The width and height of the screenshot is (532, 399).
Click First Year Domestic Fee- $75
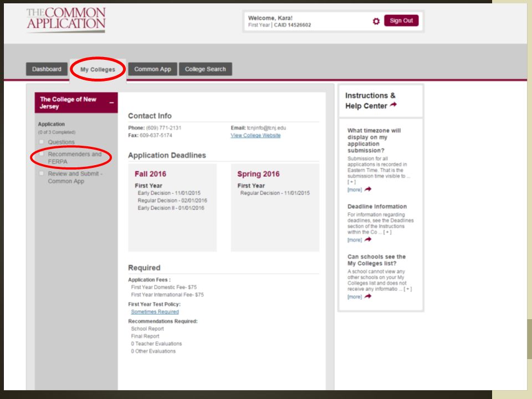click(164, 288)
